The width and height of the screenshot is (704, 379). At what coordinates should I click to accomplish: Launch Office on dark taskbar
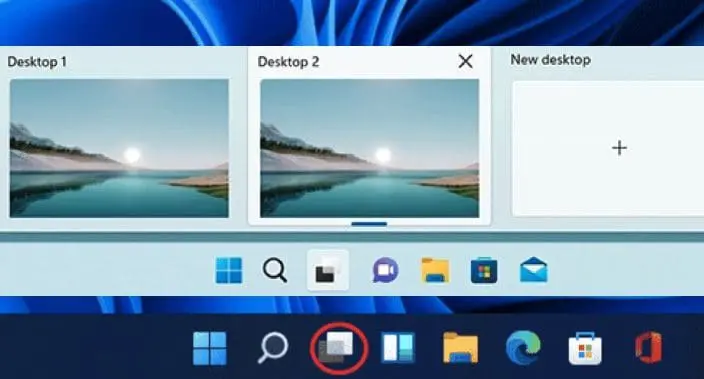pyautogui.click(x=649, y=348)
